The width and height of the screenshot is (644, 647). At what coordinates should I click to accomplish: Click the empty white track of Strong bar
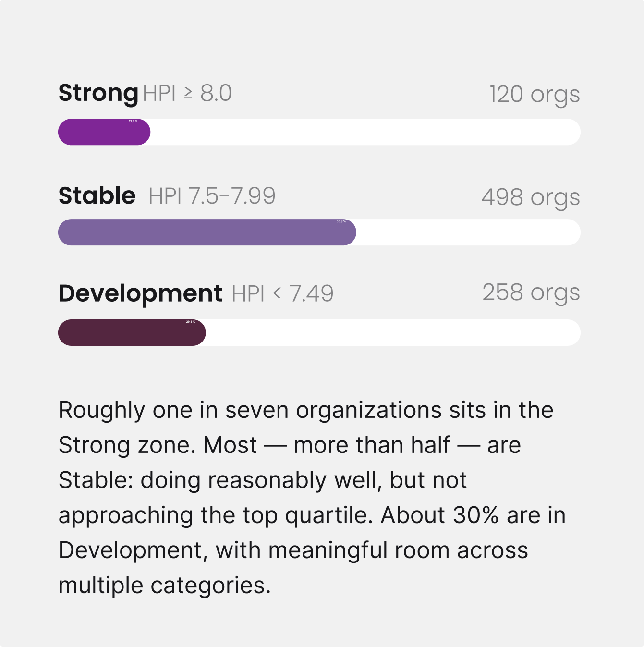[x=365, y=132]
